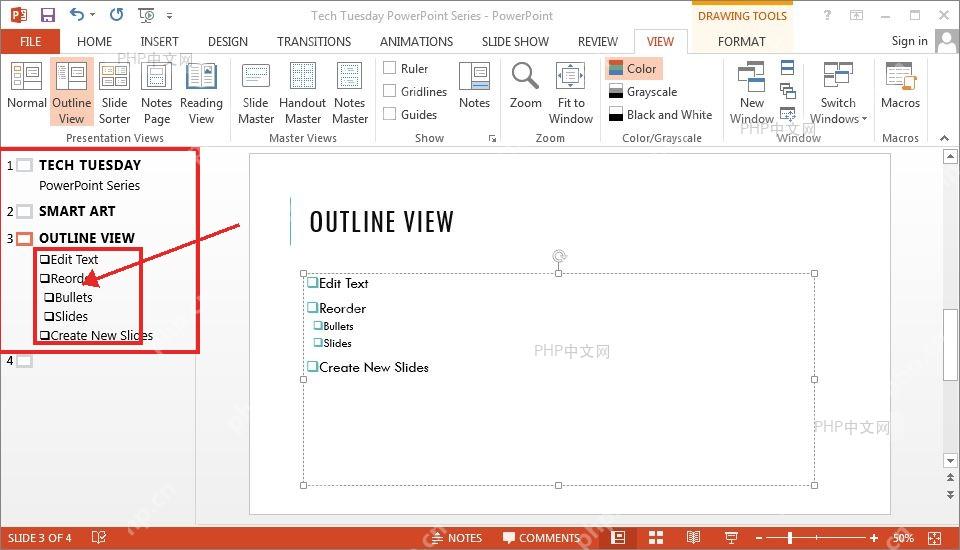Open Ribbon Display Options
The height and width of the screenshot is (550, 960).
(856, 15)
